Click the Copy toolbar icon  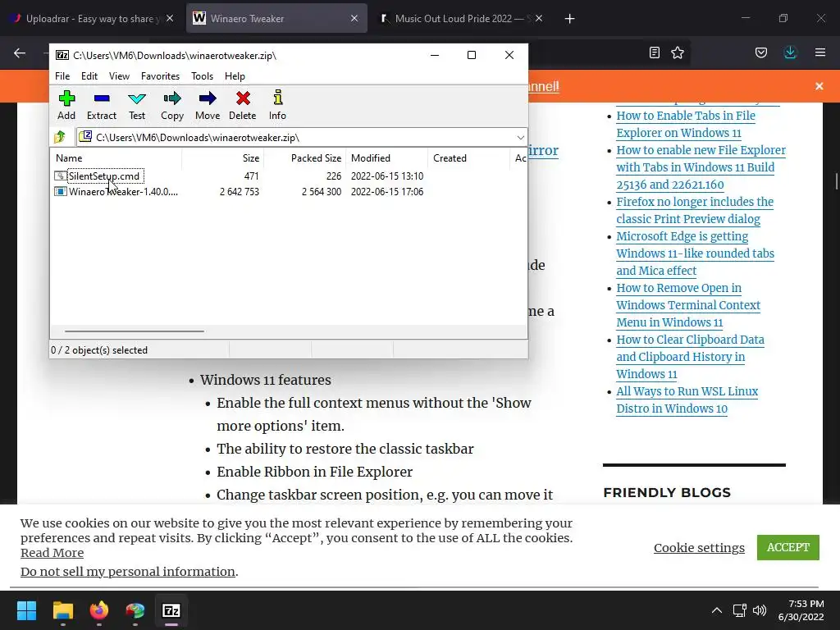[x=172, y=106]
